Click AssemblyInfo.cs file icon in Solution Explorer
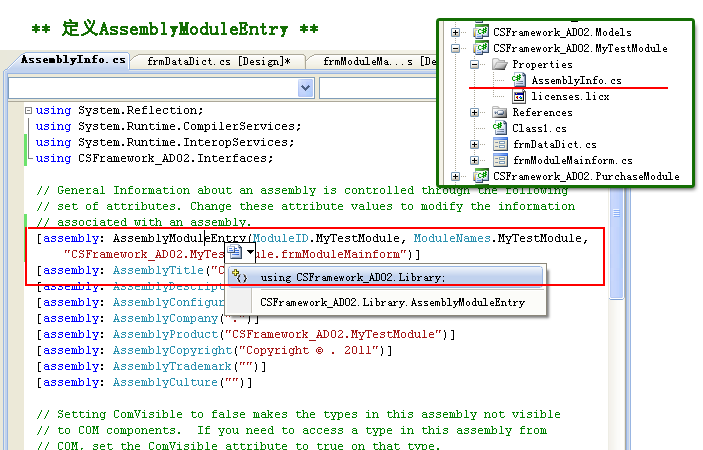This screenshot has height=450, width=703. click(x=518, y=80)
